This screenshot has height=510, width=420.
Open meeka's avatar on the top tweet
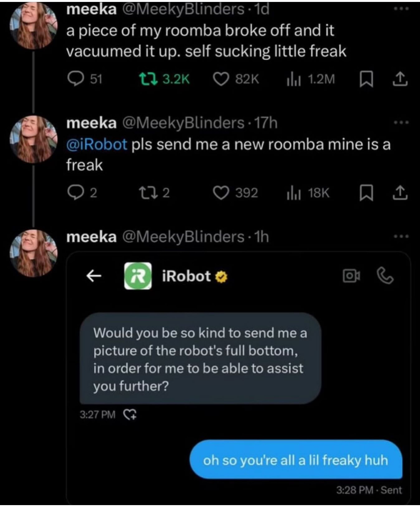[x=33, y=26]
